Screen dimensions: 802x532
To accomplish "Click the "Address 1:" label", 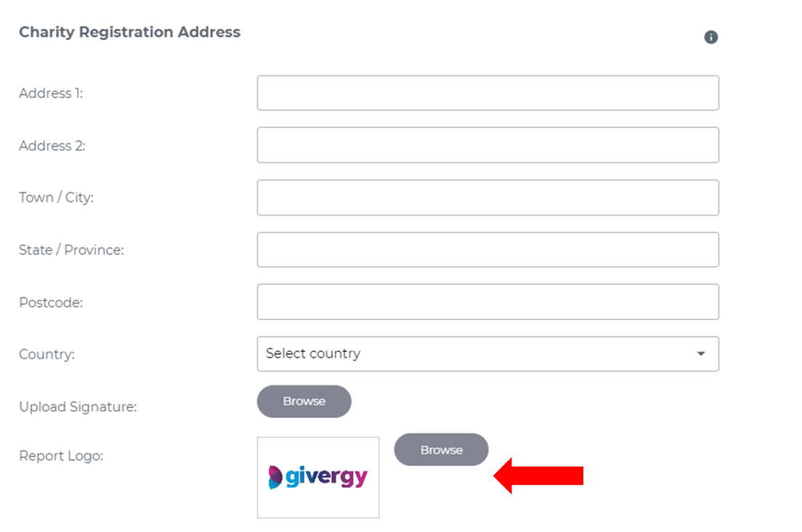I will pyautogui.click(x=51, y=94).
